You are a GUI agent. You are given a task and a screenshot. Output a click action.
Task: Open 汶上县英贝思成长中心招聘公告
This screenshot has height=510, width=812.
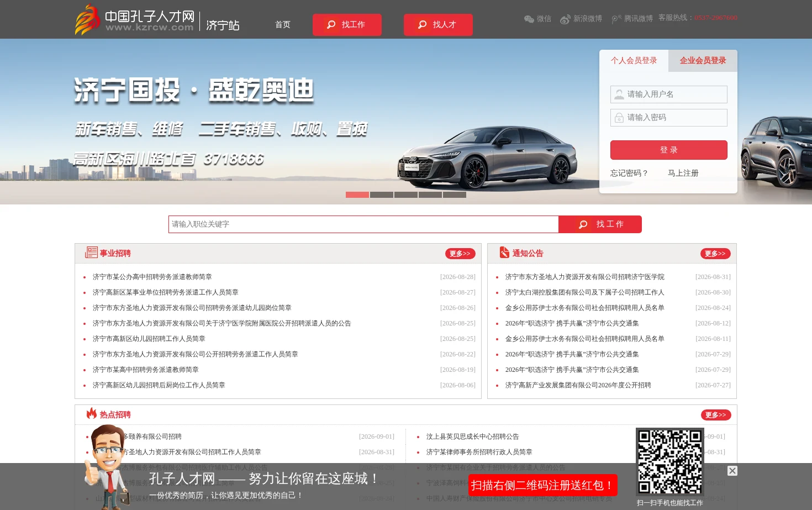point(473,437)
